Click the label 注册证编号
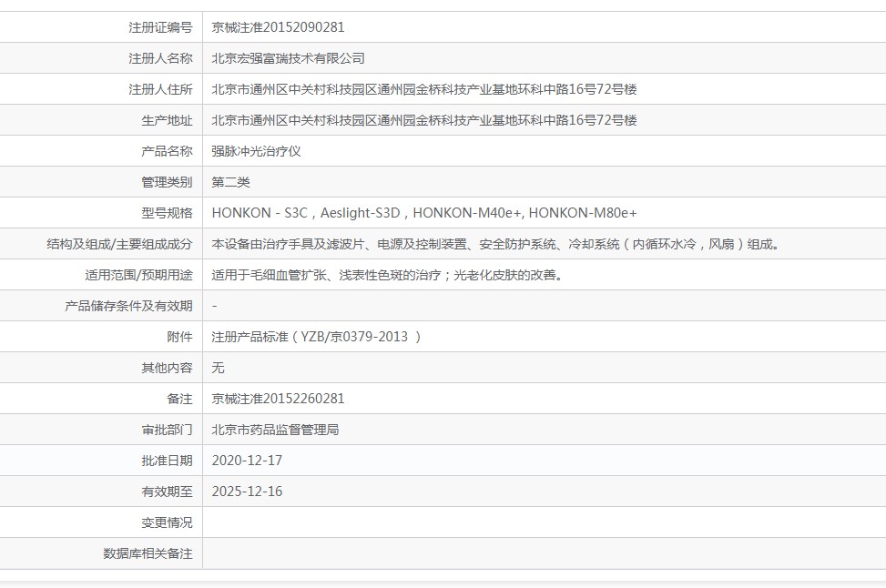 pos(160,27)
